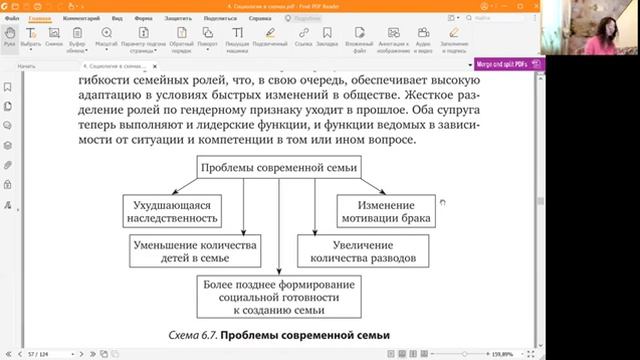This screenshot has height=360, width=640.
Task: Click the Merge and split PDFs banner
Action: [x=509, y=64]
